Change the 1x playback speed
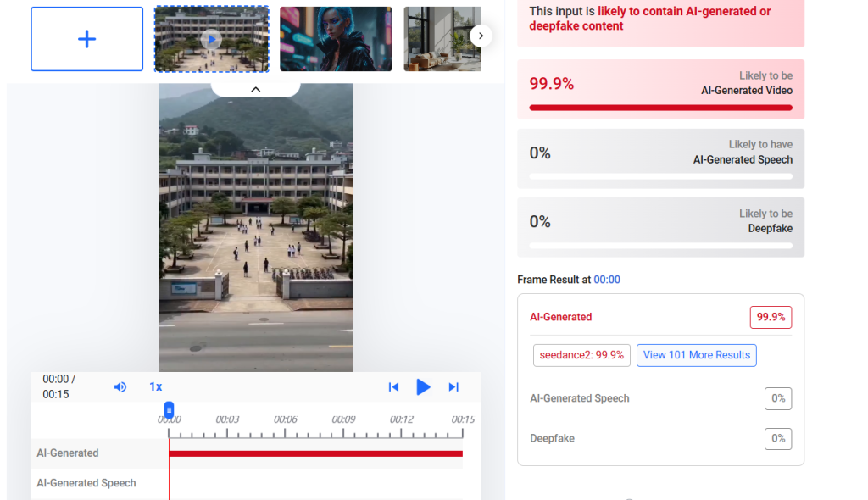Image resolution: width=868 pixels, height=500 pixels. click(x=156, y=387)
